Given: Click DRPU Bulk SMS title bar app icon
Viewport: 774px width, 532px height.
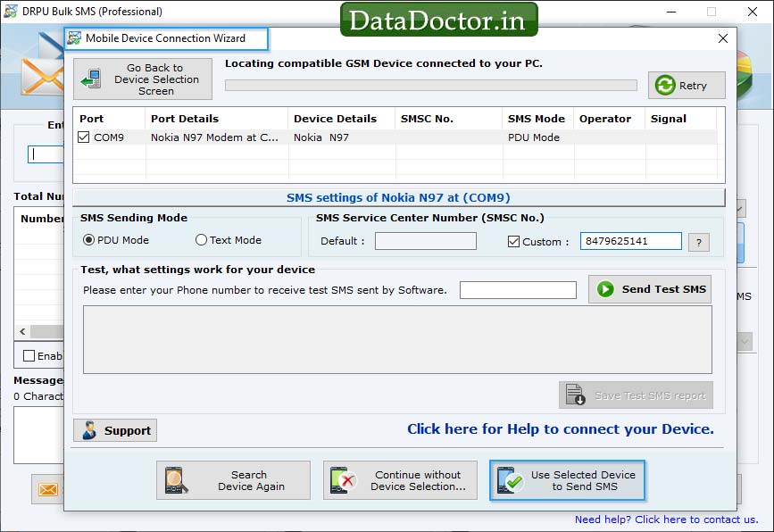Looking at the screenshot, I should coord(11,11).
